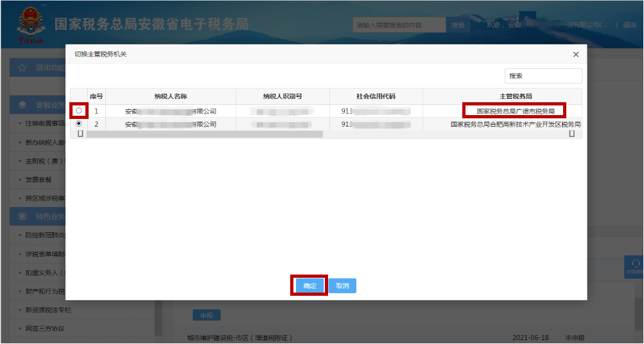Screen dimensions: 644x344
Task: Click the 取消 cancel button
Action: (342, 285)
